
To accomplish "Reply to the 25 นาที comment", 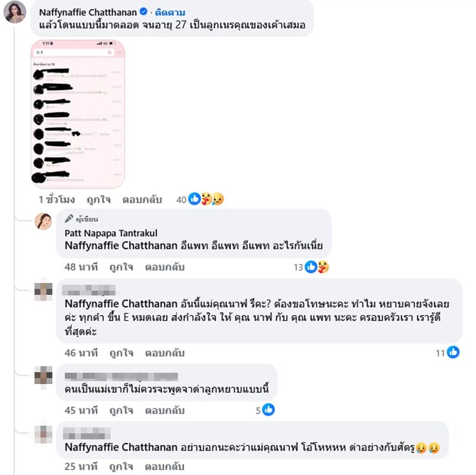I will 165,467.
